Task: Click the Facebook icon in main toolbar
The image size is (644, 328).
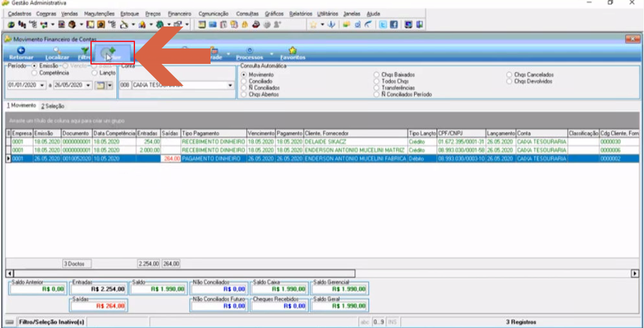Action: [393, 25]
